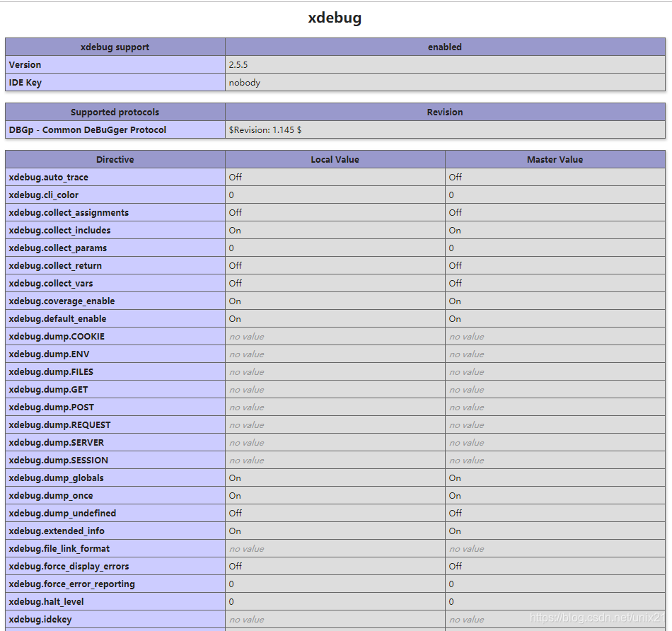Select the xdebug.auto_trace directive

point(48,177)
